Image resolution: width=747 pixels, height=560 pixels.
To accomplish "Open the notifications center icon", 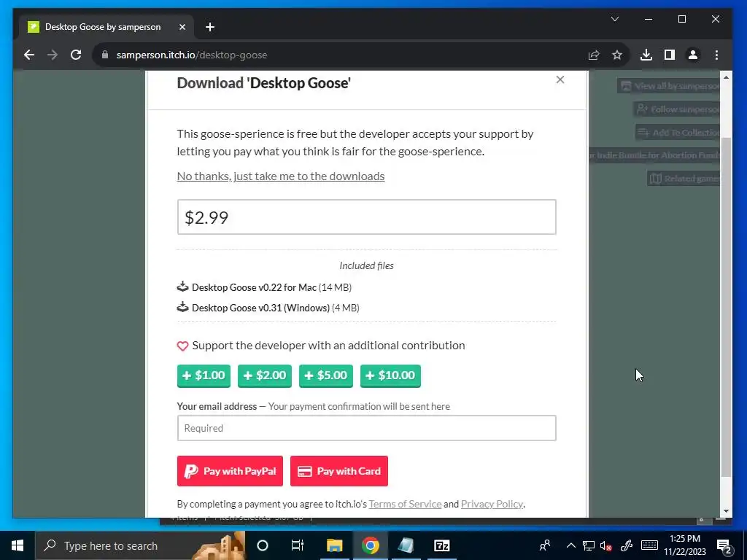I will pos(724,545).
